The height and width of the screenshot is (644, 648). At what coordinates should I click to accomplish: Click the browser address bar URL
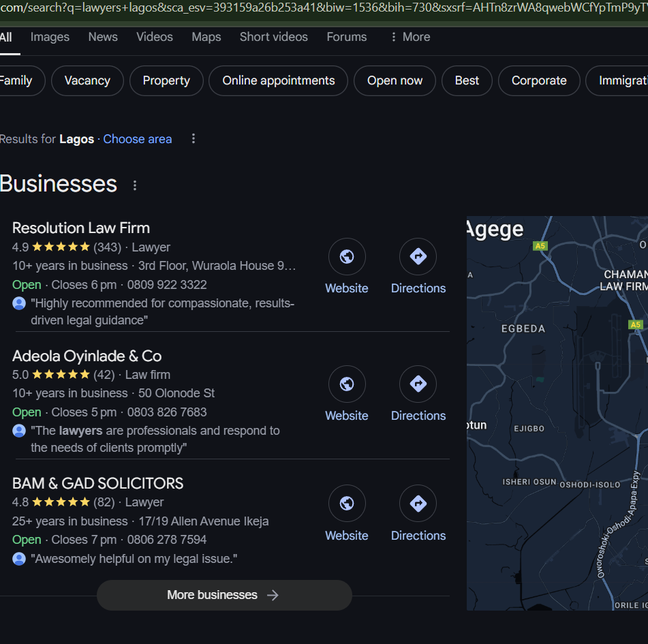324,8
